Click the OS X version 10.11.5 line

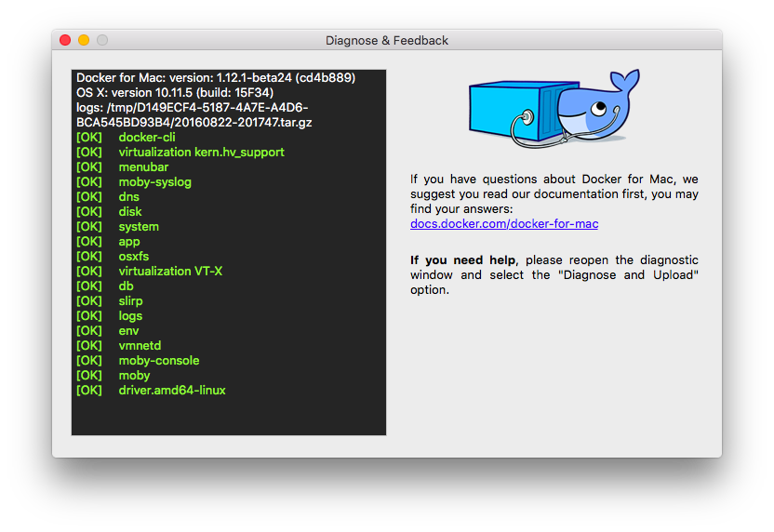(175, 93)
